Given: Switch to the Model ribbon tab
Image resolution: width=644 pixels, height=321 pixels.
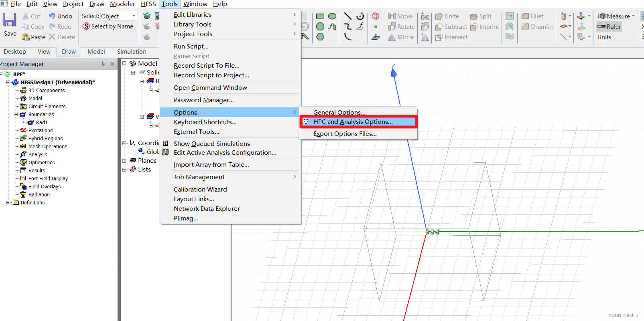Looking at the screenshot, I should point(96,52).
